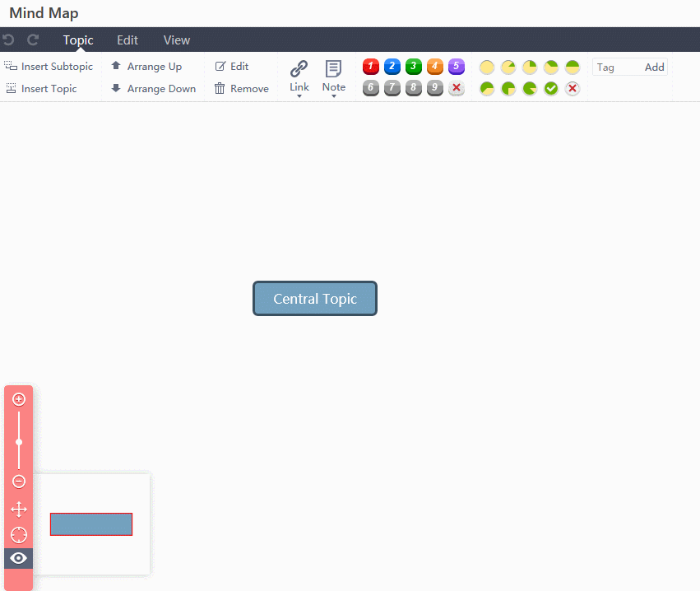Image resolution: width=700 pixels, height=591 pixels.
Task: Set progress to half done
Action: click(573, 67)
